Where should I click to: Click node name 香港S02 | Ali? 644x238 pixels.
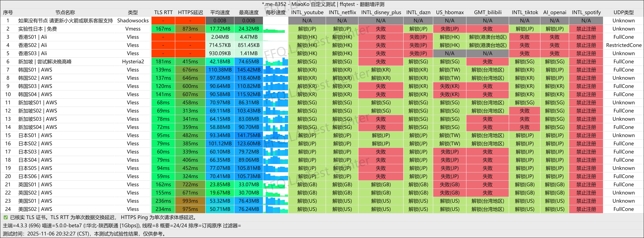pos(32,45)
